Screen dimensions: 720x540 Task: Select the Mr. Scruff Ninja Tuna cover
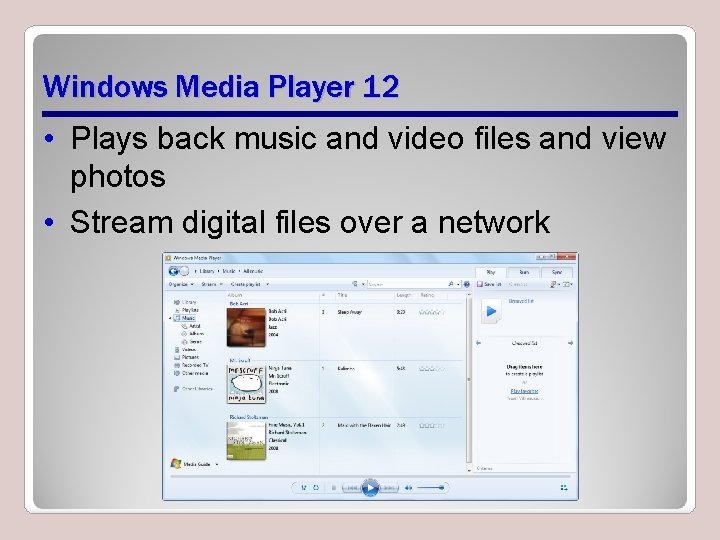(246, 384)
